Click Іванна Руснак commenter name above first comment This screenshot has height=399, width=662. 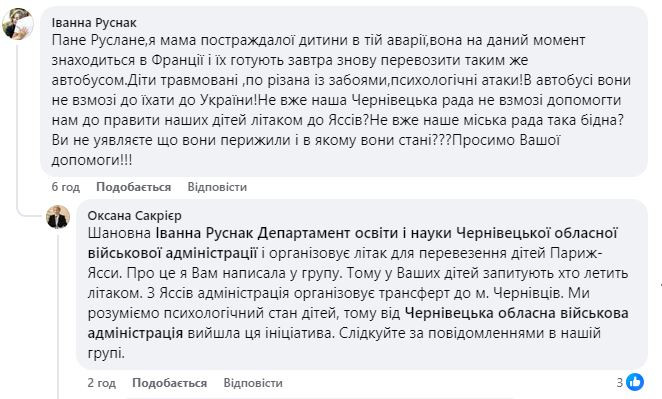[x=94, y=23]
